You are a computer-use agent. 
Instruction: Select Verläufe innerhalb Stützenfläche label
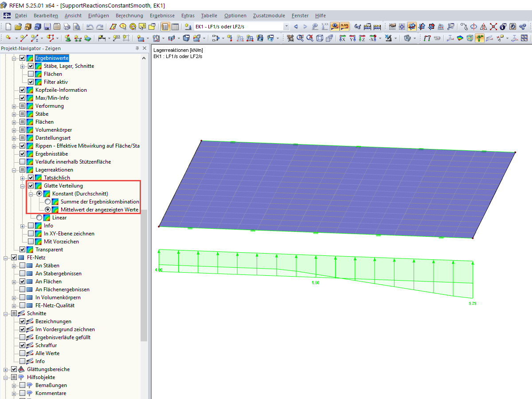(x=73, y=162)
